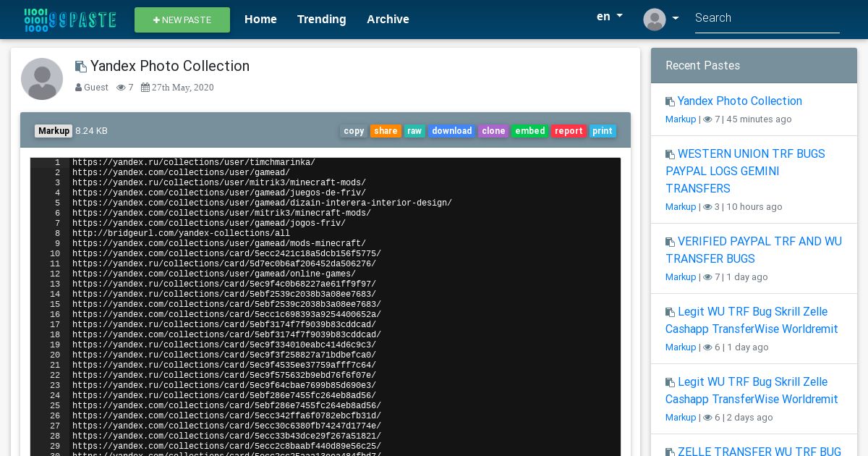Image resolution: width=868 pixels, height=456 pixels.
Task: Click code line 29 URL ending 89e56c25
Action: tap(226, 447)
